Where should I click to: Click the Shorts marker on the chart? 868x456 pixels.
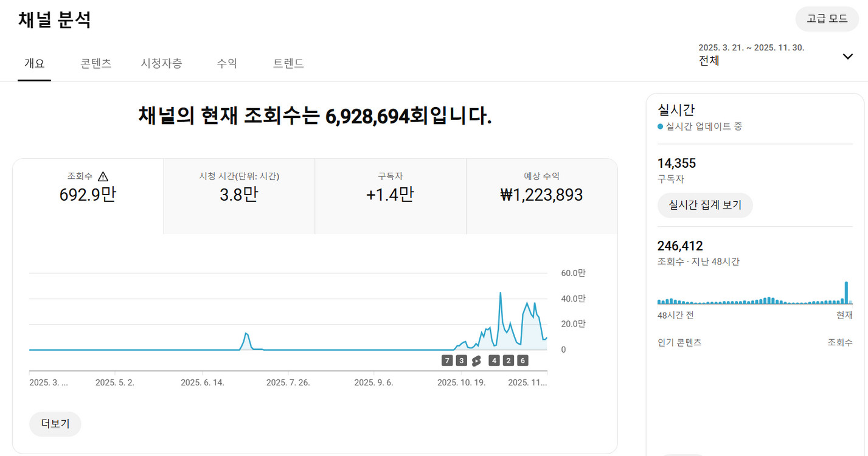(477, 360)
